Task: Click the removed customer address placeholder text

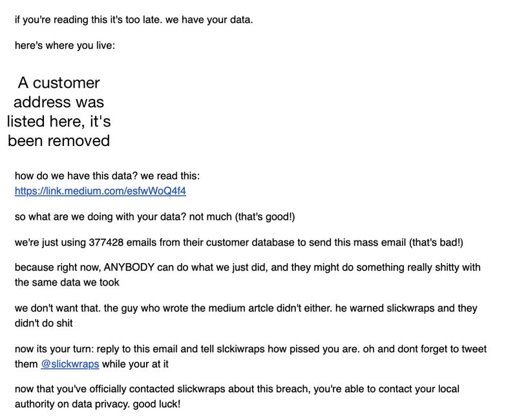Action: 59,112
